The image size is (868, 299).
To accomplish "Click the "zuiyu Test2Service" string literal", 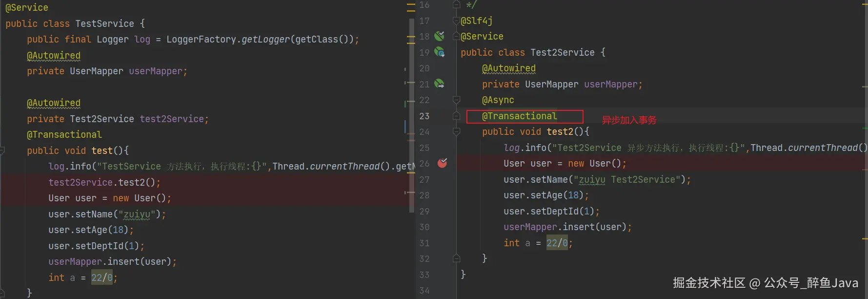I will (x=627, y=179).
